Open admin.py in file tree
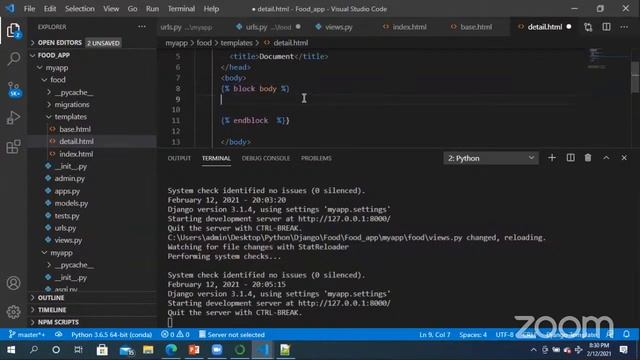 pos(69,178)
